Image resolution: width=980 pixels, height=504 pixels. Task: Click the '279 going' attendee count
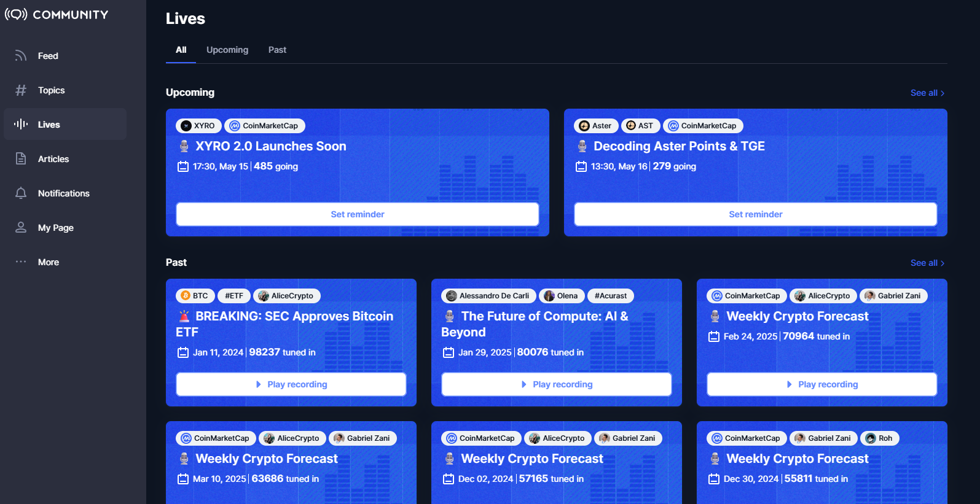click(x=675, y=166)
